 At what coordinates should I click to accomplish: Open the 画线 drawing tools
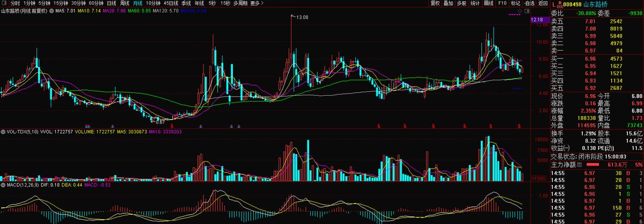(x=488, y=3)
